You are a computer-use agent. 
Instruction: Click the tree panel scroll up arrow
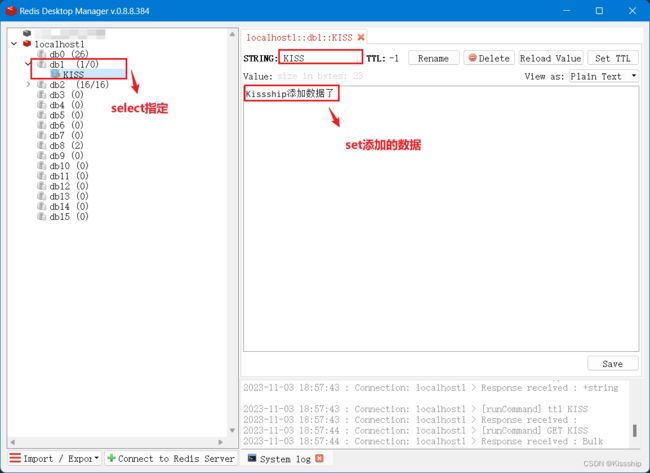click(x=232, y=34)
